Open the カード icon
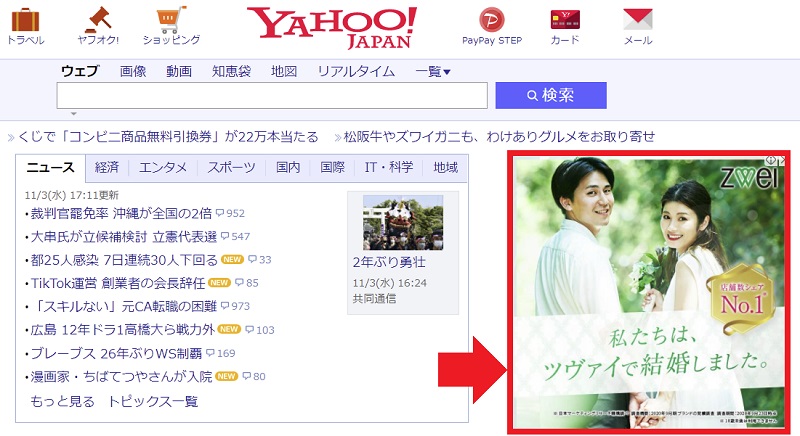 [565, 20]
